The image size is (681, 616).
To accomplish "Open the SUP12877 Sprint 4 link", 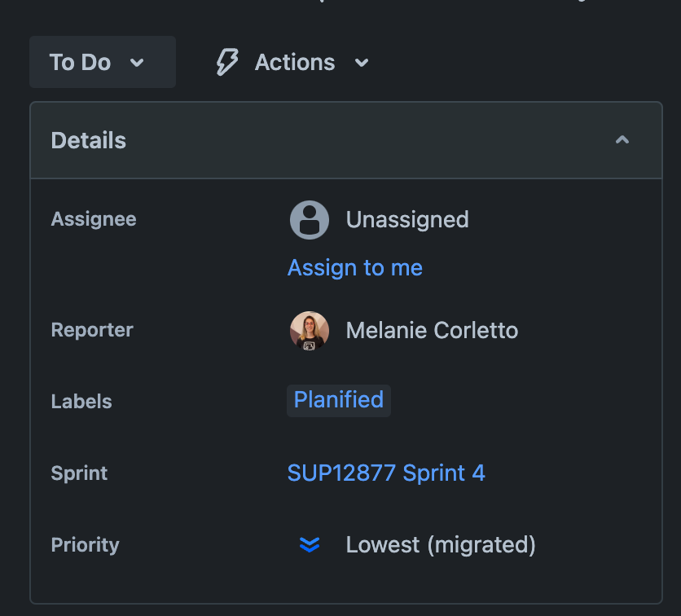I will [x=386, y=473].
